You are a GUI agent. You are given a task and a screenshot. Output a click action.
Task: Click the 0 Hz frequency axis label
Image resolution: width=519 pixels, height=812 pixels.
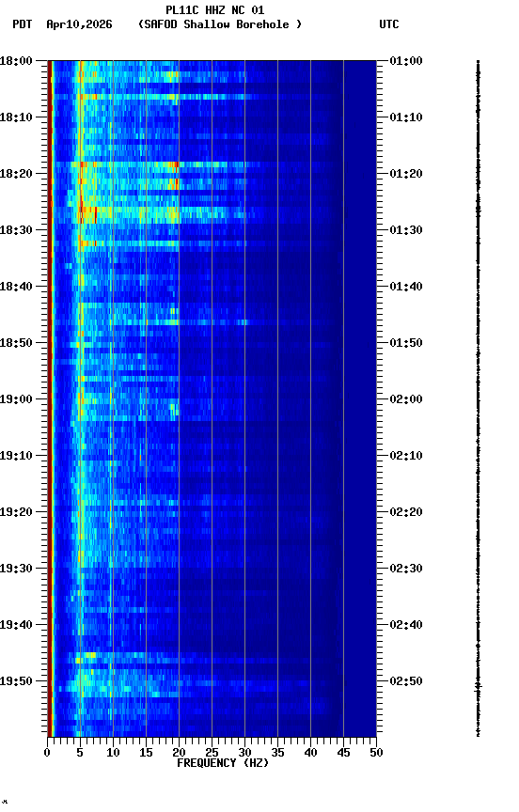point(47,753)
